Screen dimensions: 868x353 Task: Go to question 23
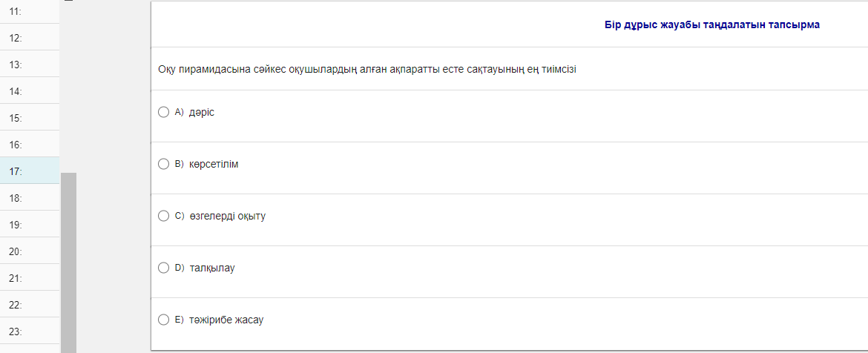tap(29, 331)
